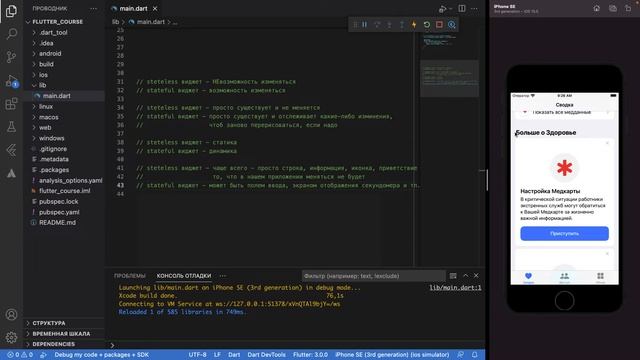The image size is (640, 360).
Task: Open analysis_options.yaml file
Action: (x=71, y=180)
